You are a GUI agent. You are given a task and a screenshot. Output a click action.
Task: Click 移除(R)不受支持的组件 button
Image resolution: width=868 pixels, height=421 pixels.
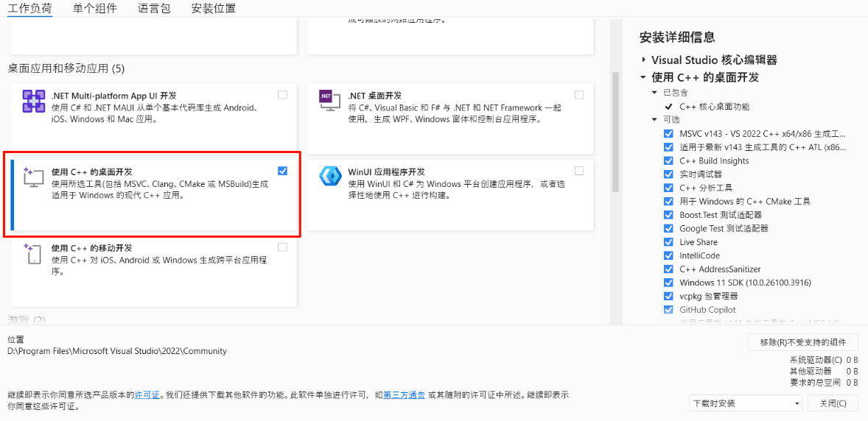point(803,342)
